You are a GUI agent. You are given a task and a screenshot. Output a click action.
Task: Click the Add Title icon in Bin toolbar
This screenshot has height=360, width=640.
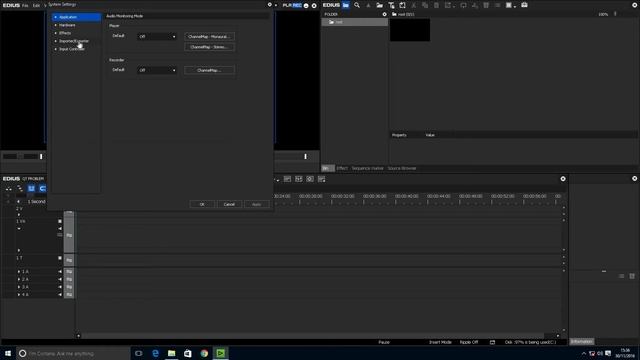pos(391,5)
